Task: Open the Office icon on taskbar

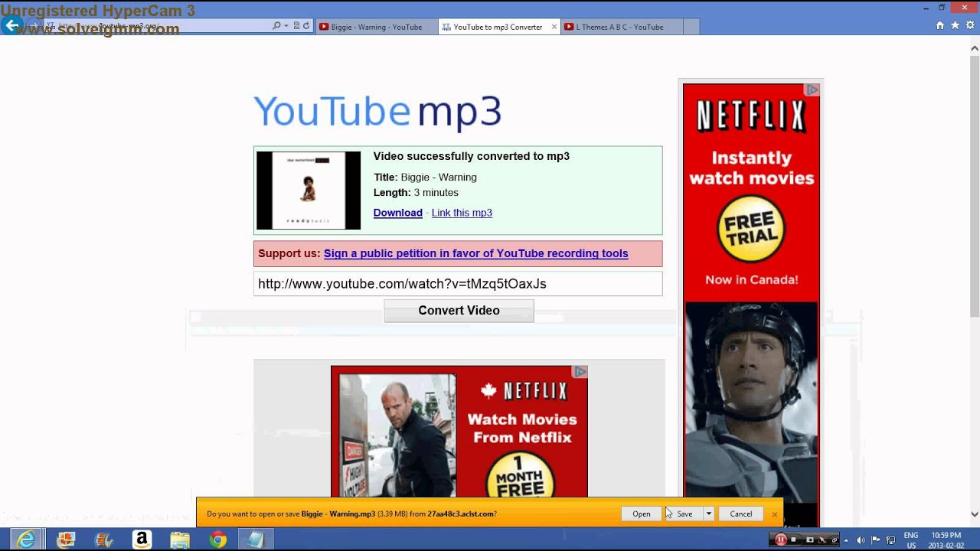Action: click(x=66, y=540)
